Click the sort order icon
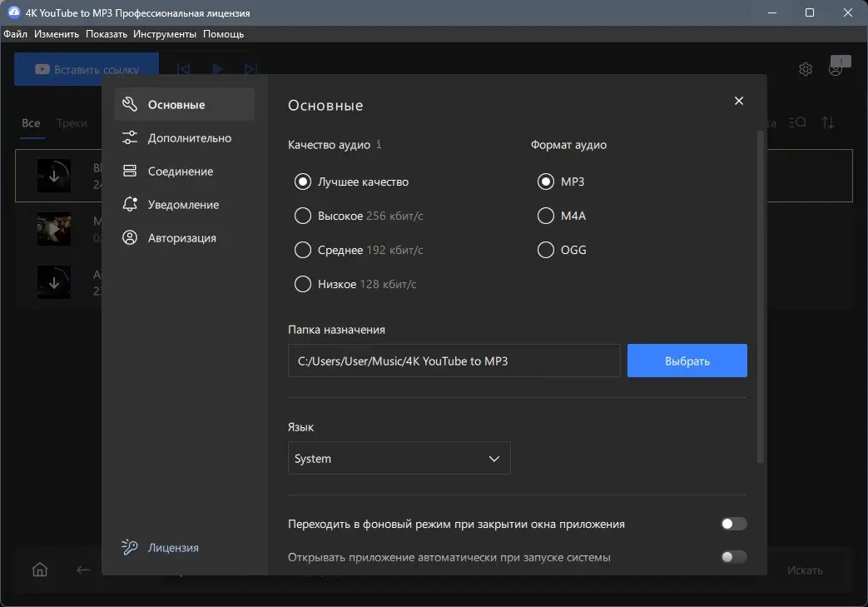Image resolution: width=868 pixels, height=607 pixels. (x=828, y=122)
